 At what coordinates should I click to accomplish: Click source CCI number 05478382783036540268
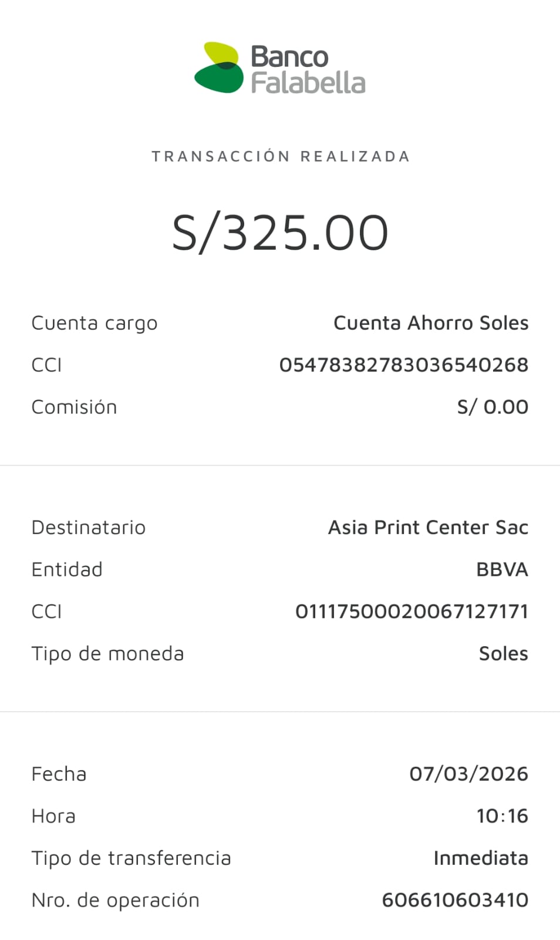(404, 365)
